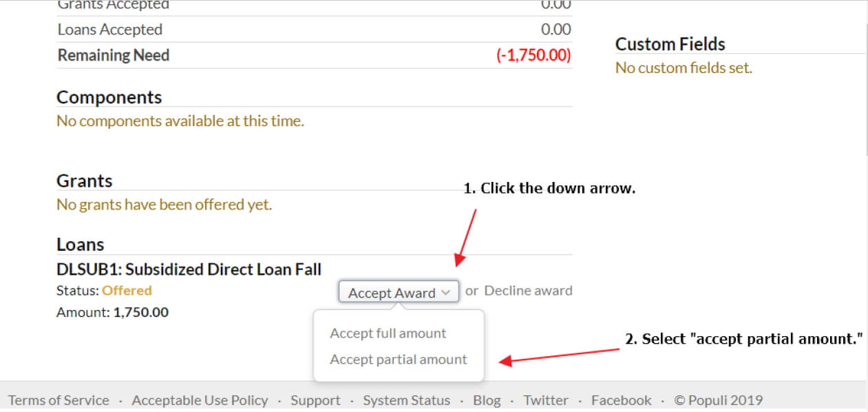Viewport: 868px width, 412px height.
Task: Open the Twitter footer link
Action: click(x=546, y=400)
